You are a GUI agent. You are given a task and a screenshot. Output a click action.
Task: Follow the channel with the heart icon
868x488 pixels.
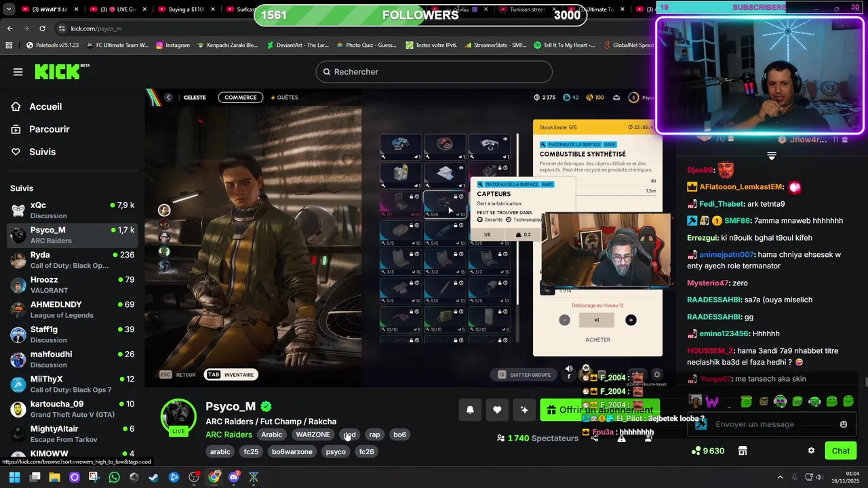(x=497, y=409)
